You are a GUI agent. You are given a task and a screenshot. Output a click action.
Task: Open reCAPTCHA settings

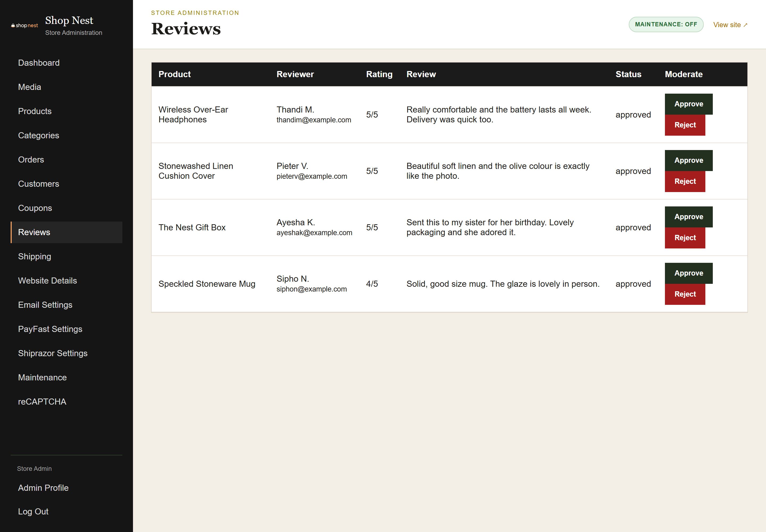(x=66, y=402)
